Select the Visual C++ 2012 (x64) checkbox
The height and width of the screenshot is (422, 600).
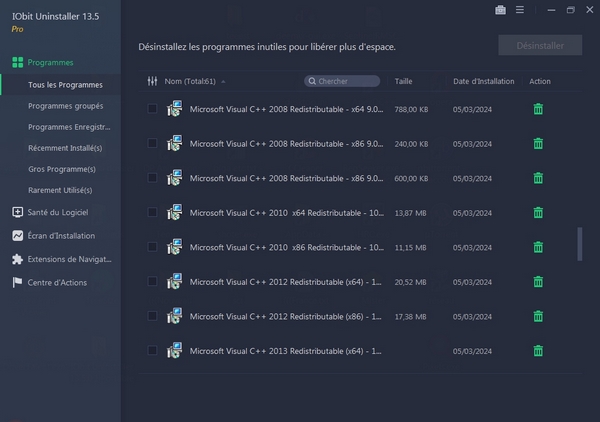tap(152, 281)
